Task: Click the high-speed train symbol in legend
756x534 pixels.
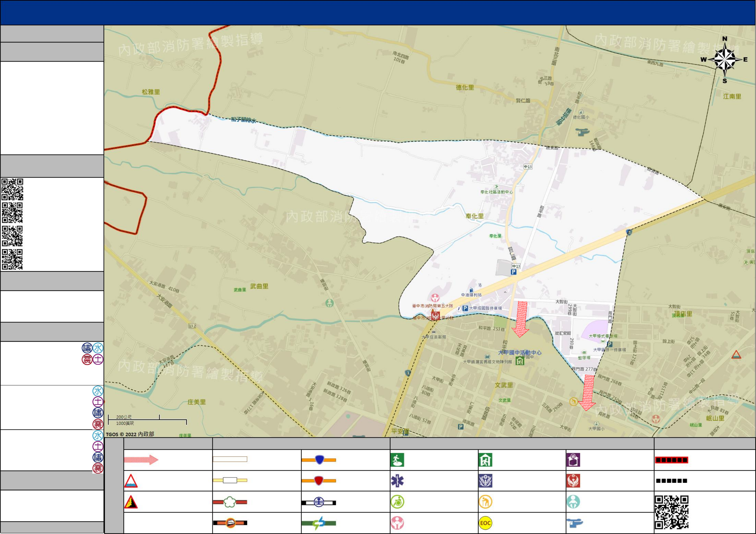Action: [x=230, y=523]
